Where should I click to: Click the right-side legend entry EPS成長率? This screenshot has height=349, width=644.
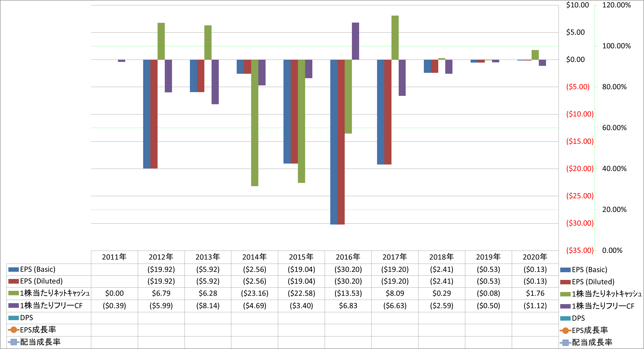[584, 330]
